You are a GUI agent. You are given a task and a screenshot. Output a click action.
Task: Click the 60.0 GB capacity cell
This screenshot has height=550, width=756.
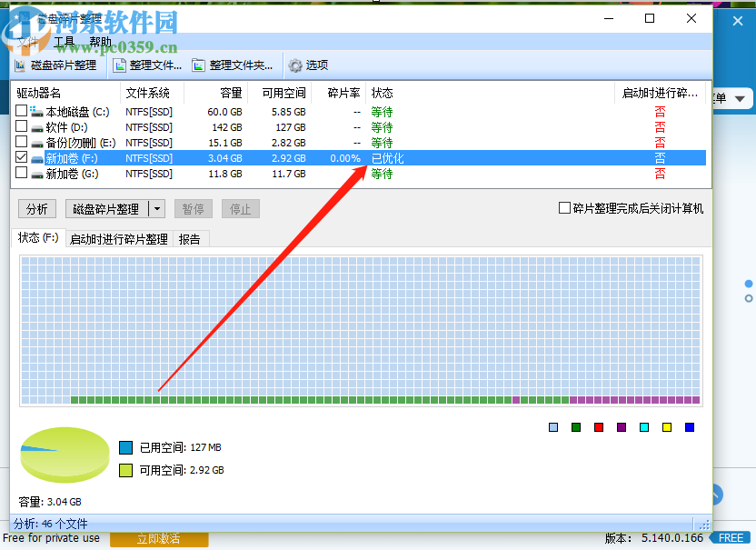(224, 112)
